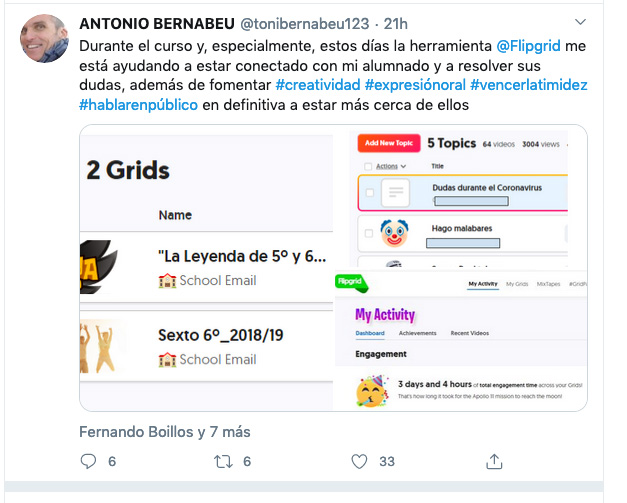Check the Dudas durante el Coronavirus checkbox
This screenshot has height=503, width=627.
pos(370,193)
